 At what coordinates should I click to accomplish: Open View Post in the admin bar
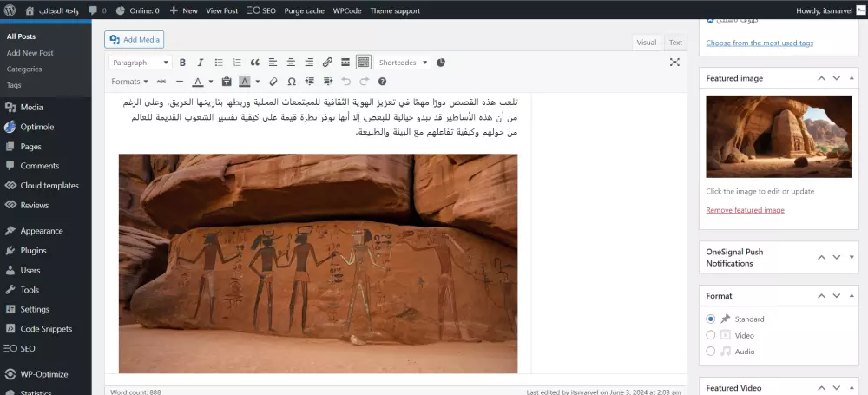tap(222, 10)
